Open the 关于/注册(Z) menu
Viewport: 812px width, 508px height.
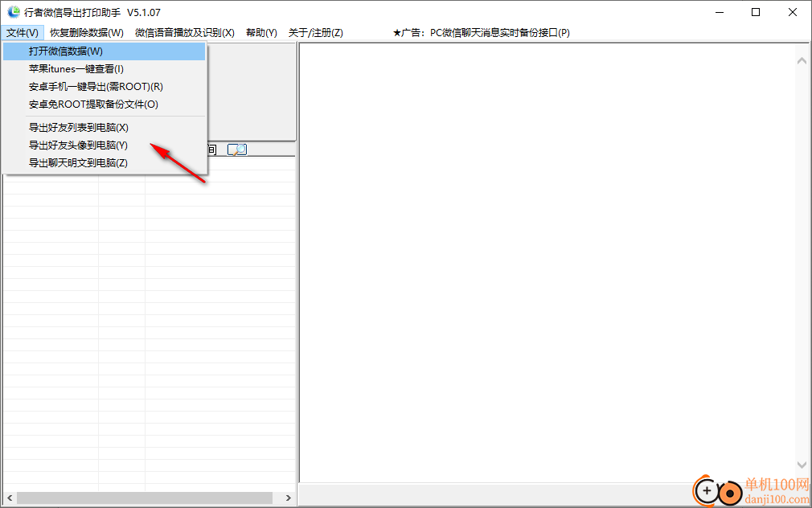(x=315, y=33)
